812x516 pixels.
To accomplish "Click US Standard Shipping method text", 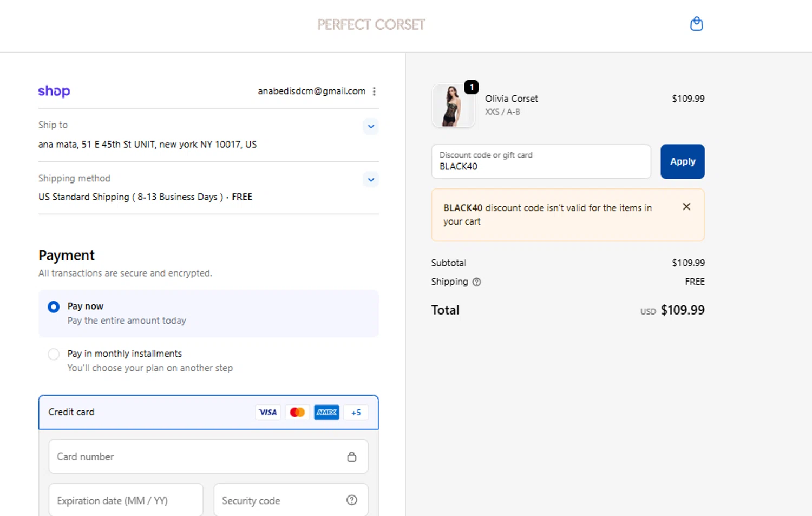I will 145,197.
